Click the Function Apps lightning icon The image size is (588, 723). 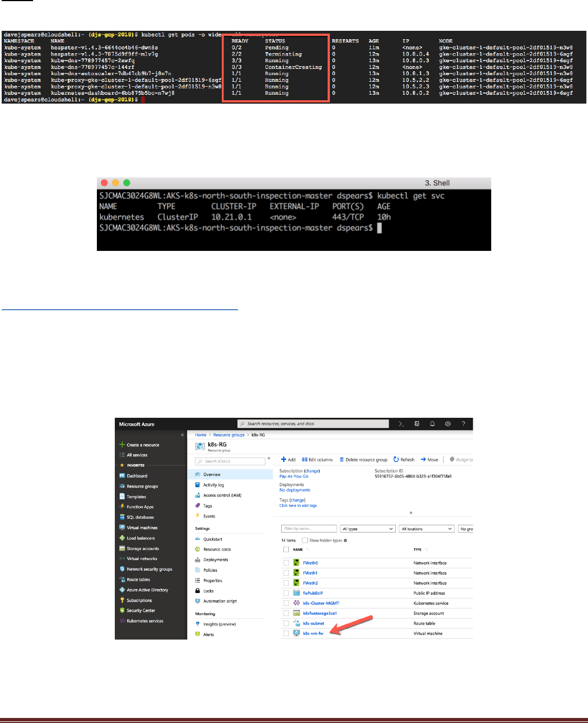tap(122, 506)
